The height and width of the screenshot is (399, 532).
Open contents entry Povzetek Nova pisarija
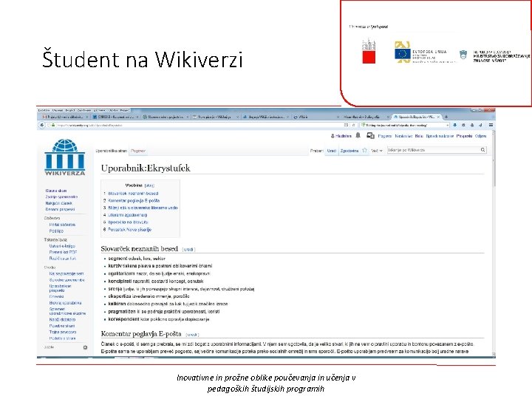pyautogui.click(x=129, y=230)
